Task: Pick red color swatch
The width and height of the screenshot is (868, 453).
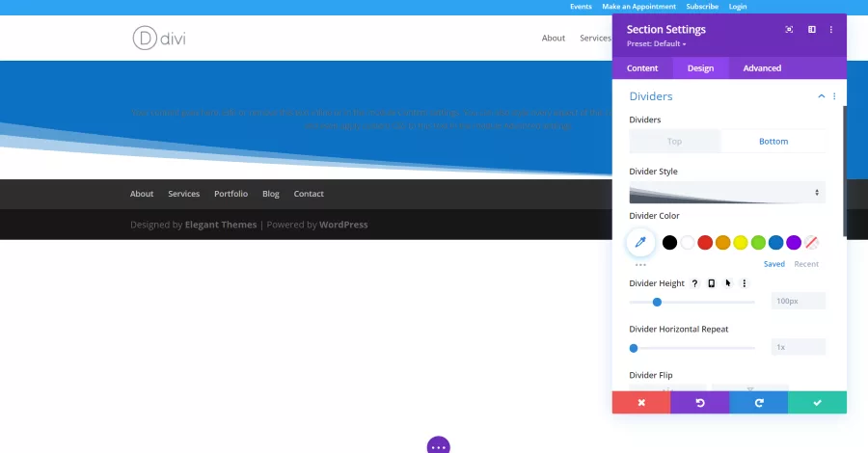Action: click(x=705, y=242)
